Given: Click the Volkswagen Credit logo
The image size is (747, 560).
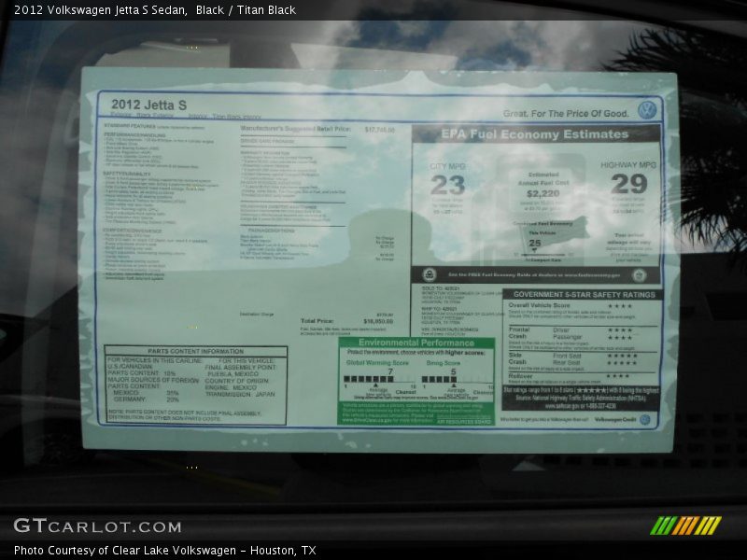Looking at the screenshot, I should point(622,419).
